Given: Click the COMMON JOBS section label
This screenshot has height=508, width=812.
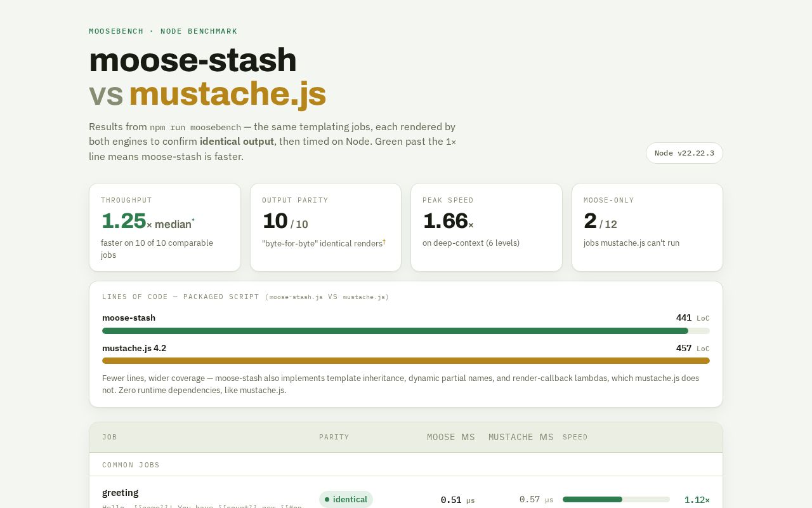Looking at the screenshot, I should [x=131, y=465].
